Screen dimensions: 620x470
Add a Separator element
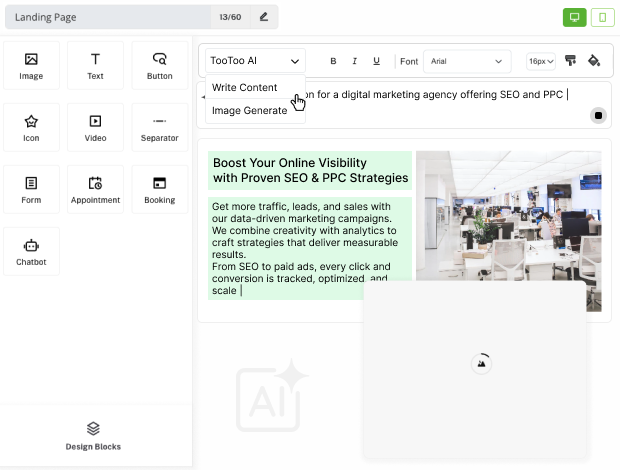[159, 128]
